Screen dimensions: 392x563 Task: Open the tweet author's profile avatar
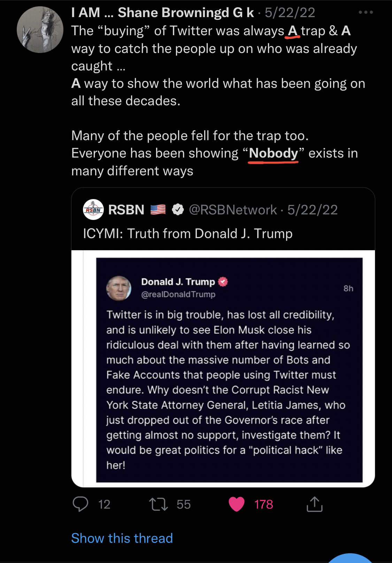(40, 30)
